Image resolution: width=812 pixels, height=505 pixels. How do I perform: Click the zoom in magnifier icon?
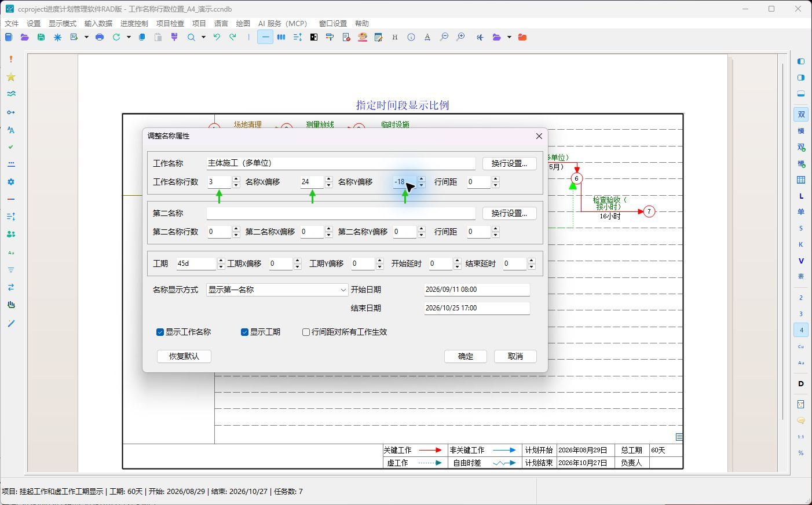click(x=460, y=37)
